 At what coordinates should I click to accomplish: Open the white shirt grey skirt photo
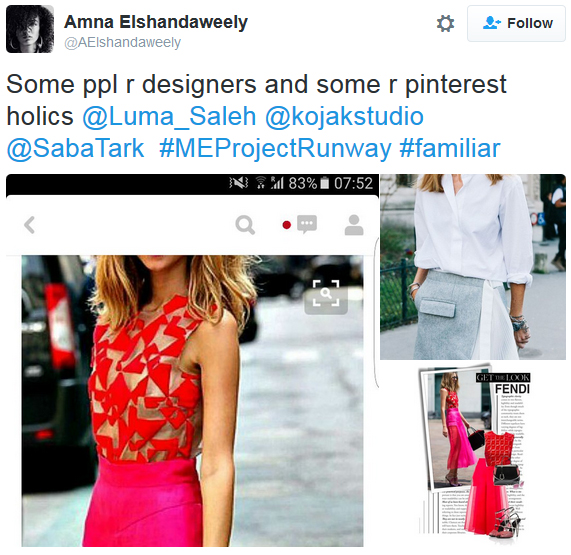tap(473, 267)
